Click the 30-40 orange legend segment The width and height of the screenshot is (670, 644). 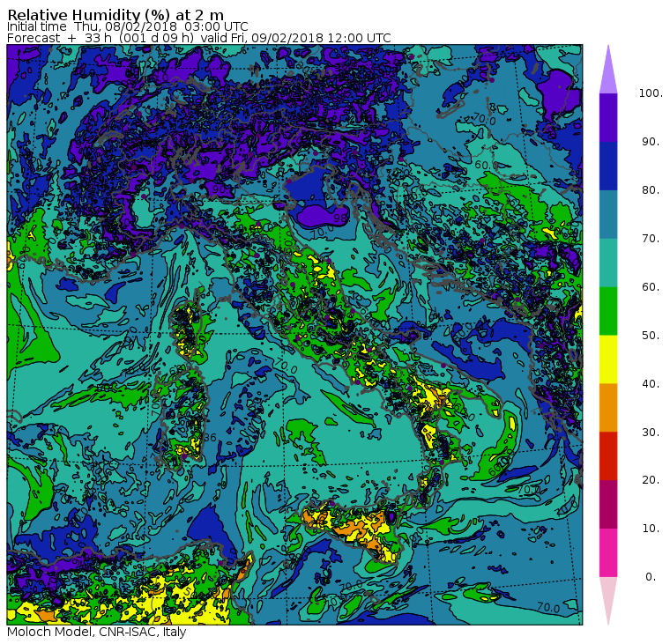608,408
